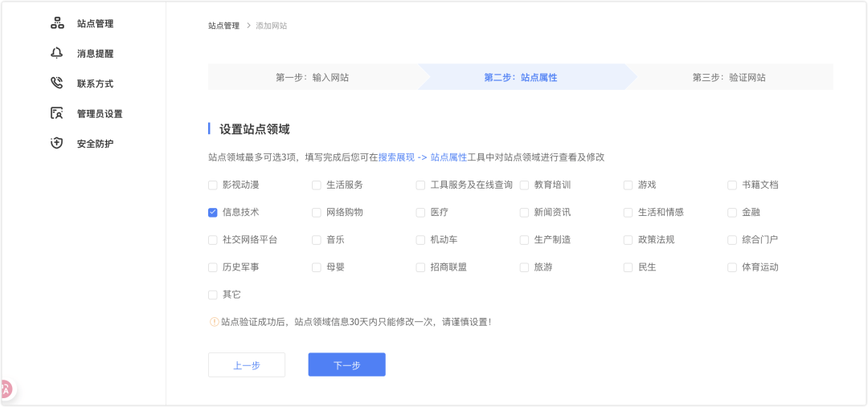Check the 母婴 checkbox
The image size is (868, 407).
click(317, 267)
